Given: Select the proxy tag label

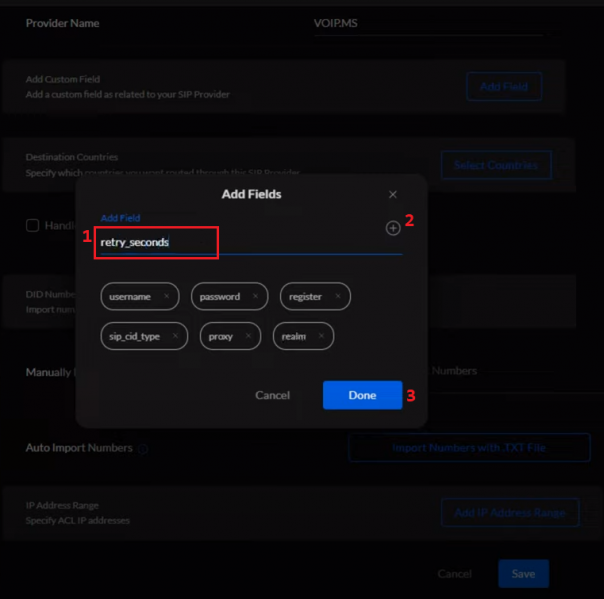Looking at the screenshot, I should coord(221,336).
